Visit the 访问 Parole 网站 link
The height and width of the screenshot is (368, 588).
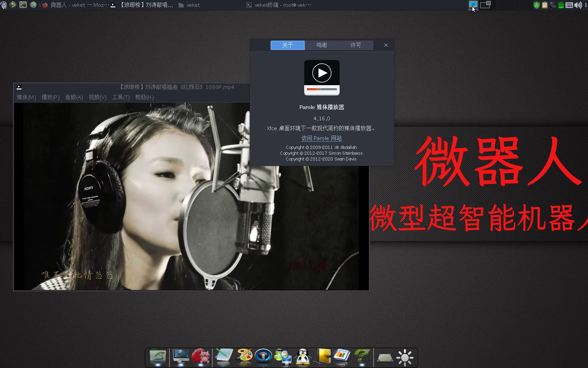pos(322,138)
